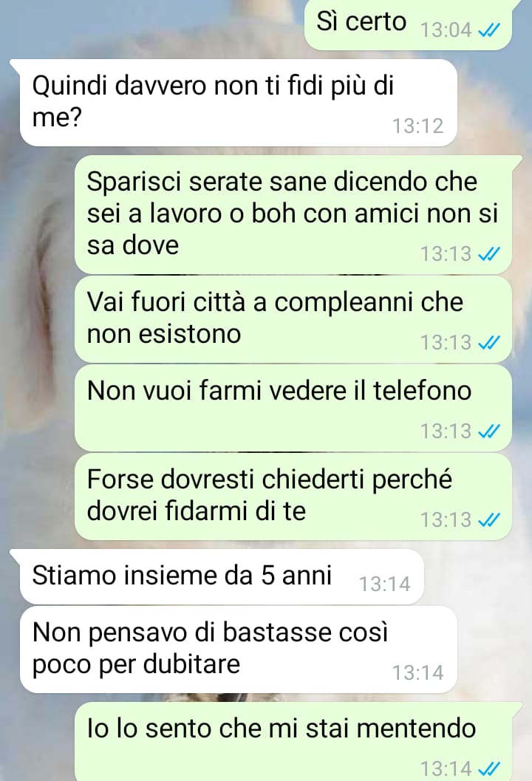
Task: Select 'Stiamo insieme da 5 anni' message
Action: point(222,577)
